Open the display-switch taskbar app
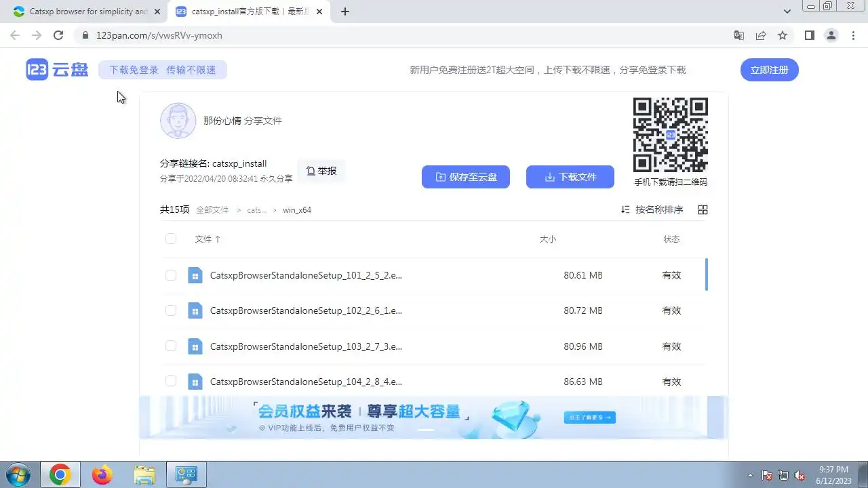This screenshot has width=868, height=488. click(x=186, y=474)
